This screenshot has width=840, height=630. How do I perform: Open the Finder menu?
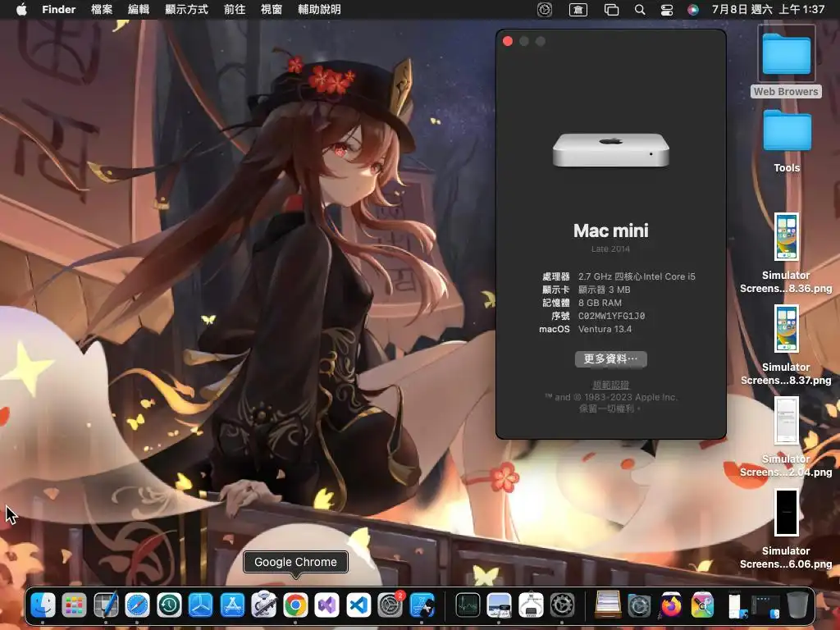[x=59, y=10]
